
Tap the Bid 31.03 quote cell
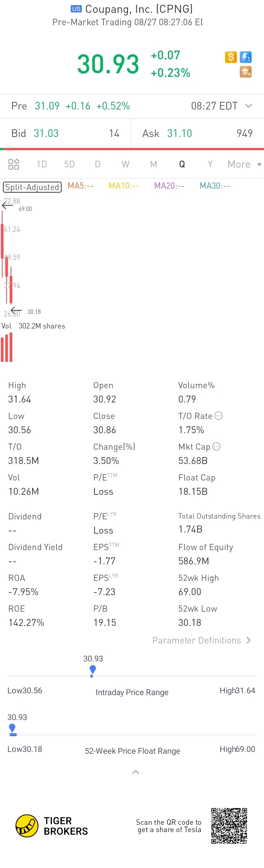(65, 133)
